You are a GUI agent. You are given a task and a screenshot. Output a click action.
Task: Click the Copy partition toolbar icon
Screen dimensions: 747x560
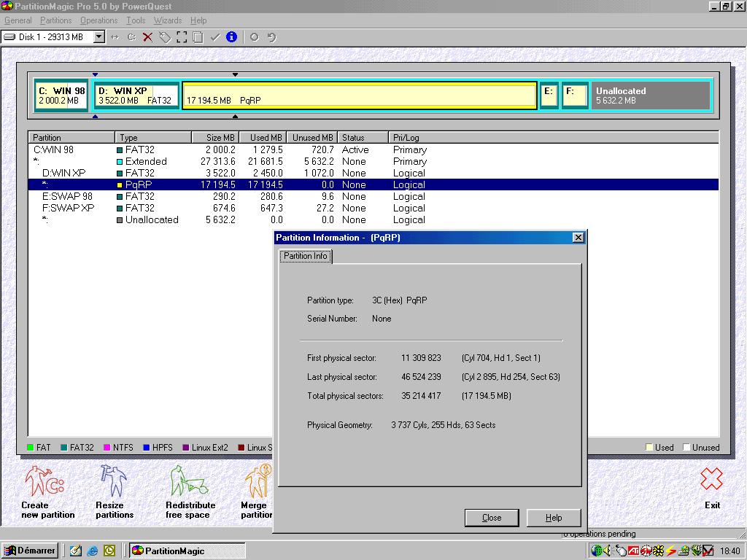198,37
